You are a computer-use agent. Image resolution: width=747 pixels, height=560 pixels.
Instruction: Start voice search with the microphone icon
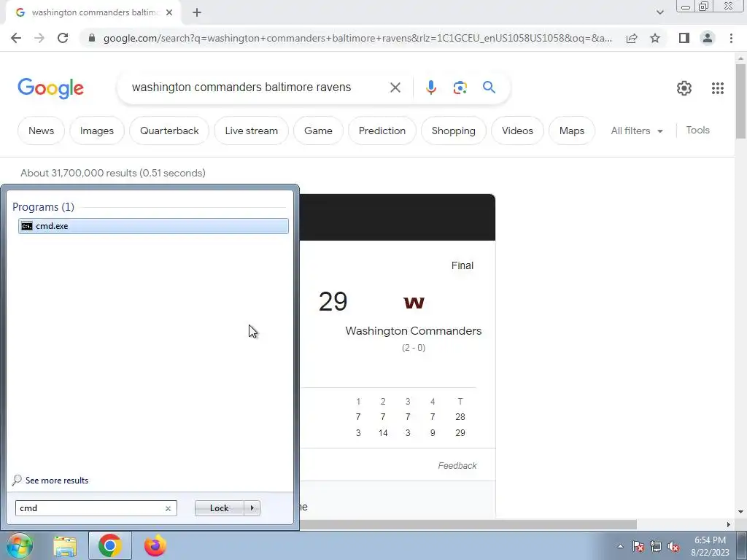click(430, 87)
